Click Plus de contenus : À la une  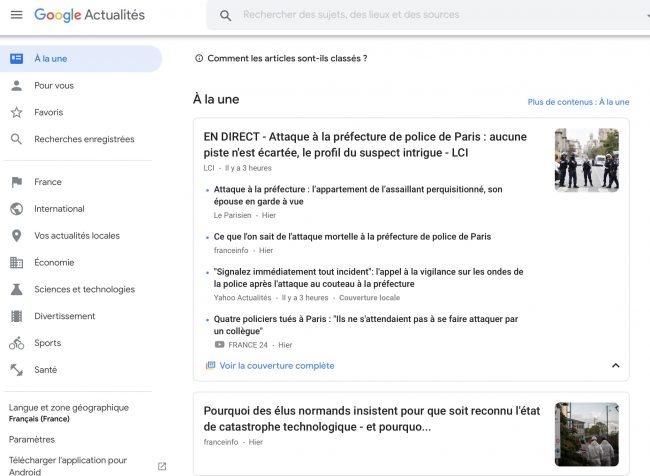point(578,102)
